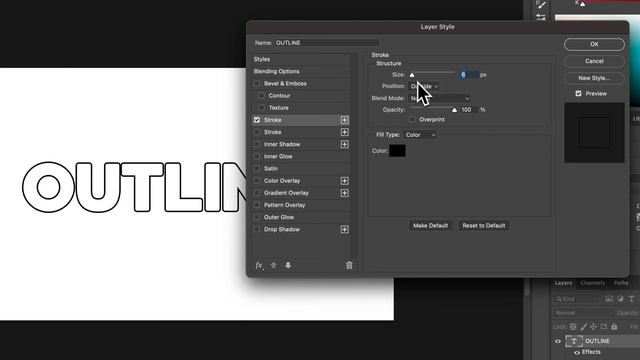
Task: Add another Stroke effect via the checked Stroke row's plus icon
Action: (344, 120)
